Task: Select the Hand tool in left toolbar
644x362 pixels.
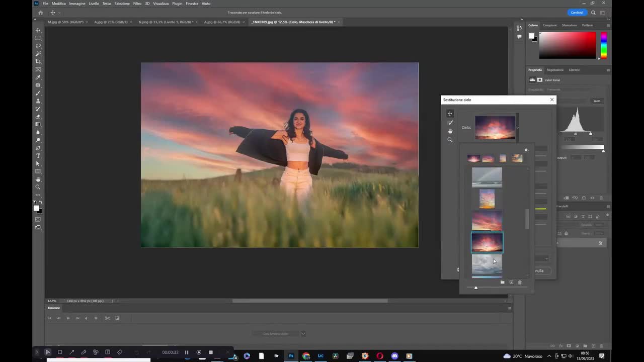Action: [x=38, y=179]
